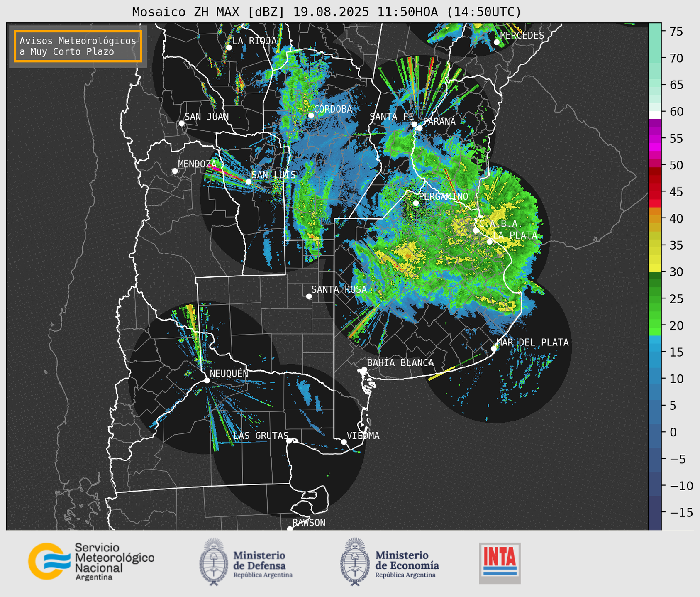Click the Las Grutas marker dot
This screenshot has height=597, width=700.
(x=289, y=441)
